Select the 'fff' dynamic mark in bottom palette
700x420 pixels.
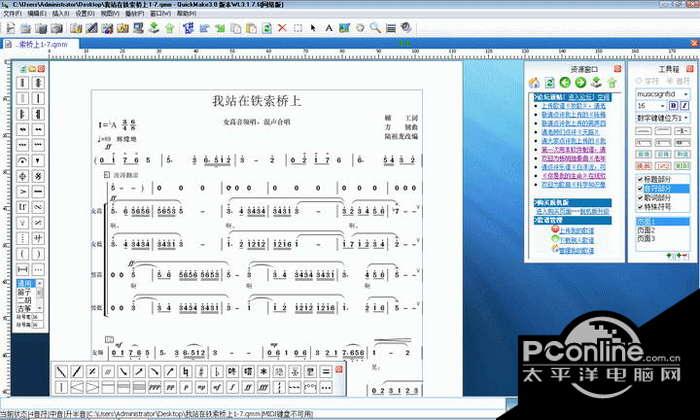[x=263, y=387]
